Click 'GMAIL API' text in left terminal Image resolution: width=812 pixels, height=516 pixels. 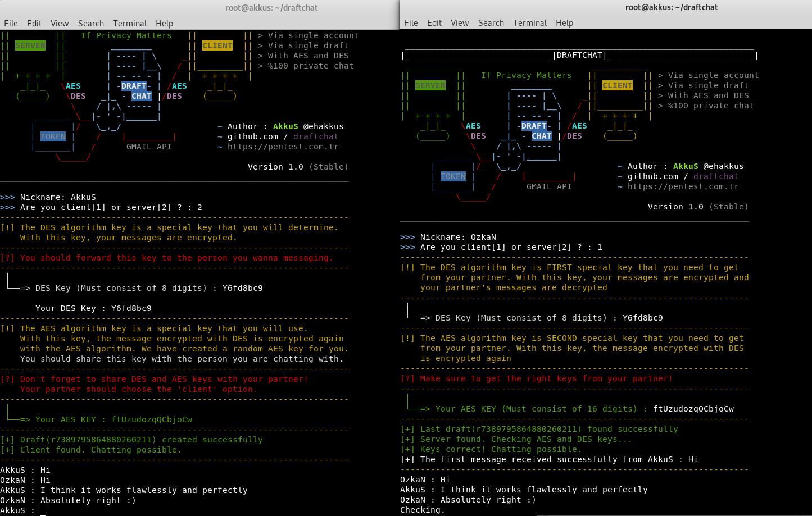pyautogui.click(x=149, y=147)
